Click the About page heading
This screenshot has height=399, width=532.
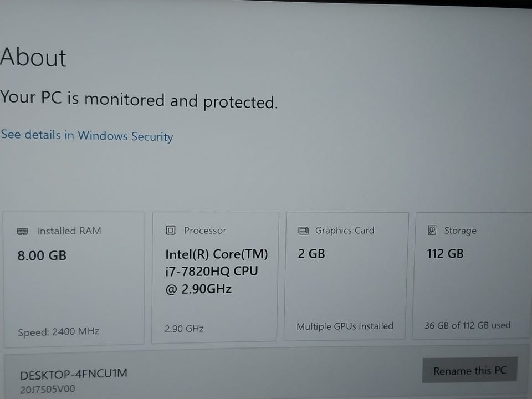tap(33, 58)
